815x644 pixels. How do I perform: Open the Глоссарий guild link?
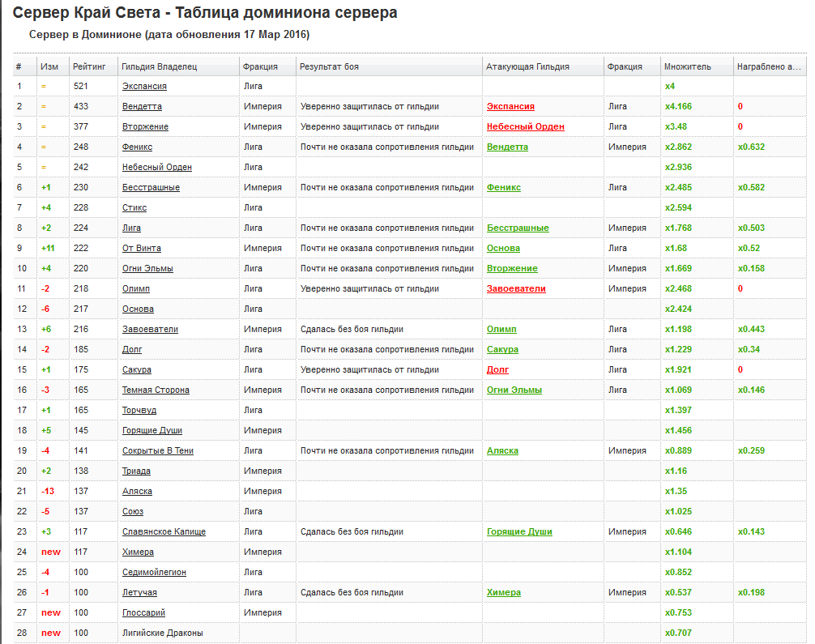coord(143,613)
